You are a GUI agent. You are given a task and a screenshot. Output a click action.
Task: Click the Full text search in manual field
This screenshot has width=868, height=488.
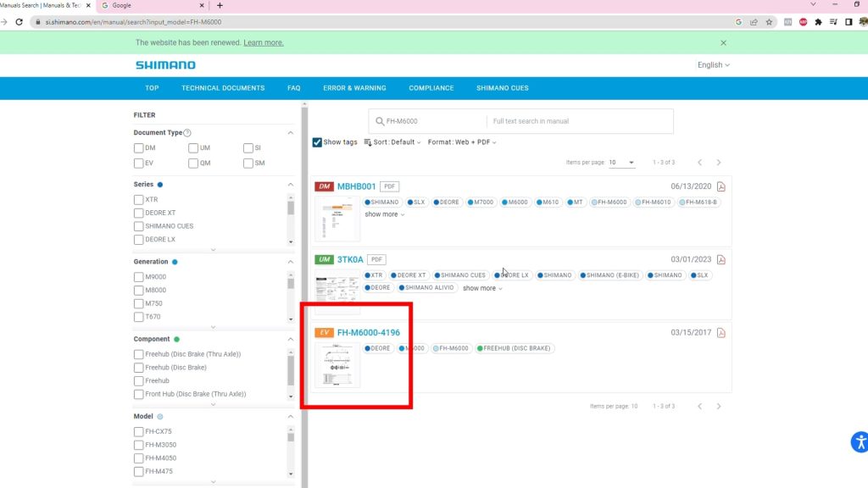(x=580, y=121)
